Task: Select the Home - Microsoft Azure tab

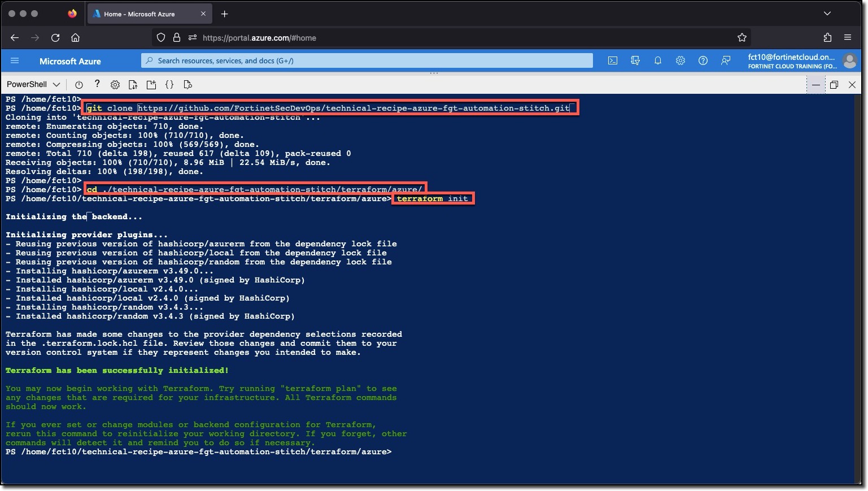Action: [x=149, y=14]
